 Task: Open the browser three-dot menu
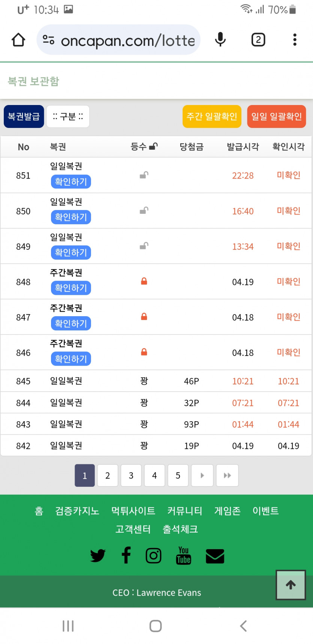tap(295, 40)
